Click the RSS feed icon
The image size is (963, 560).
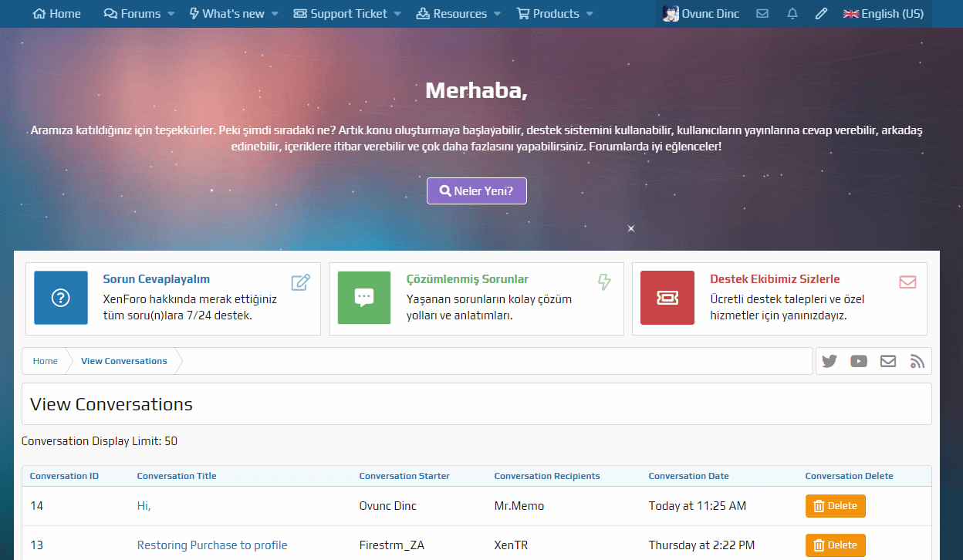coord(917,361)
